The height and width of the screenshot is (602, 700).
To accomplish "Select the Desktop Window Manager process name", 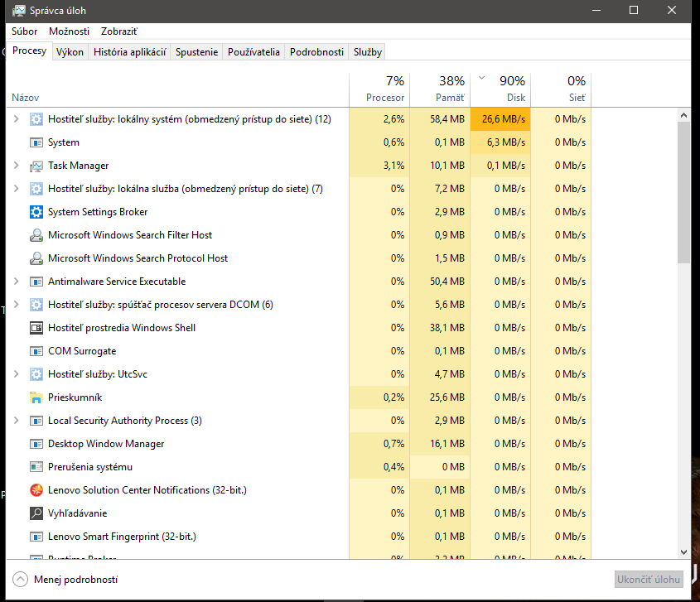I will tap(106, 444).
